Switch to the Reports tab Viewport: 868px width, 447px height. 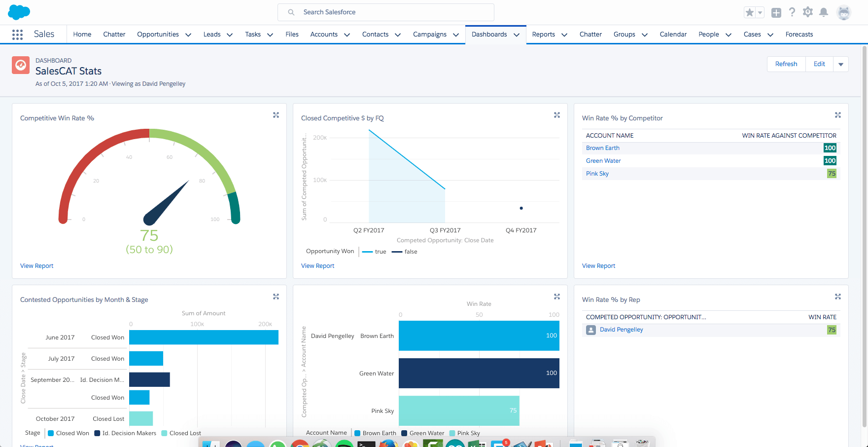click(543, 34)
